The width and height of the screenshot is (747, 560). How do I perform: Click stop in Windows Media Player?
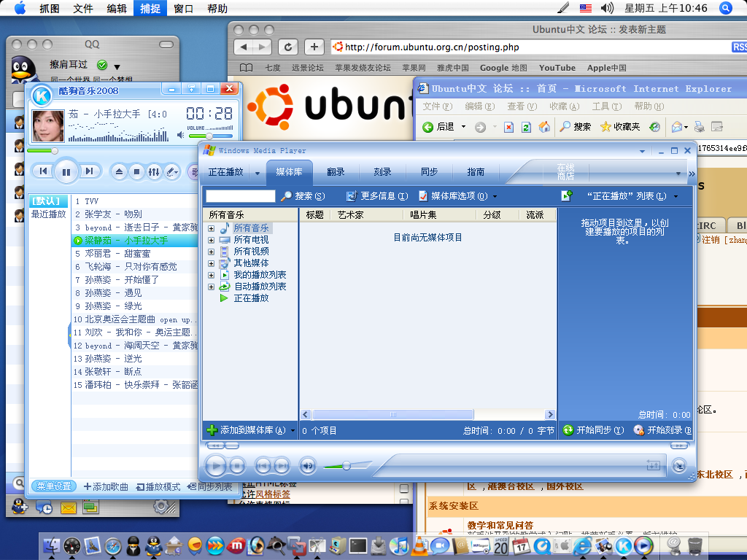point(237,465)
